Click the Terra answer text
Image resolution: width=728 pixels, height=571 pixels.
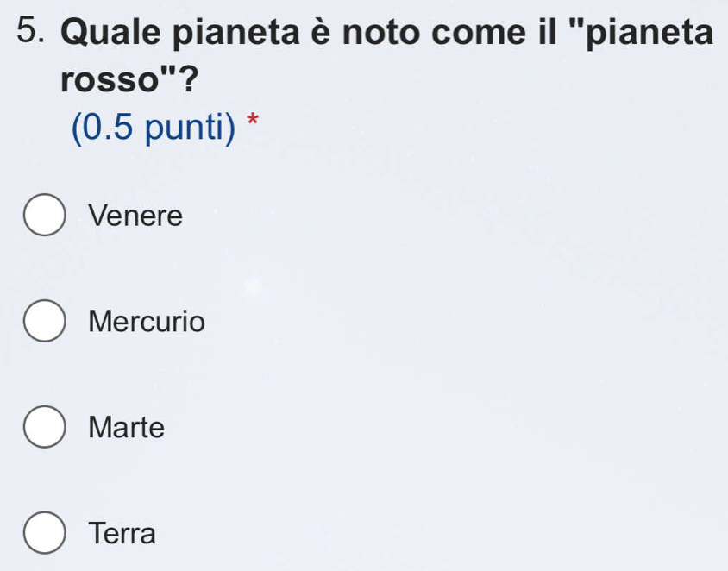click(x=122, y=534)
